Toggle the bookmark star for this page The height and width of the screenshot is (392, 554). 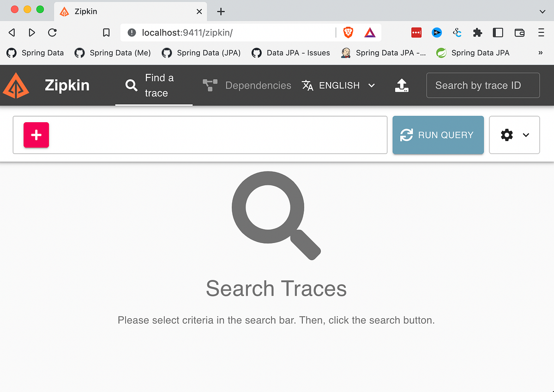point(106,32)
